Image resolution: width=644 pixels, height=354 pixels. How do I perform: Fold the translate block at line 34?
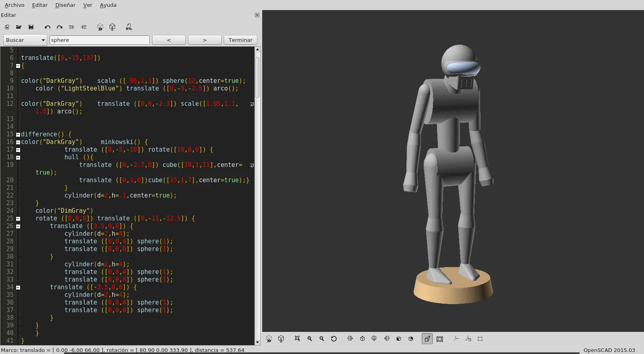pos(18,288)
